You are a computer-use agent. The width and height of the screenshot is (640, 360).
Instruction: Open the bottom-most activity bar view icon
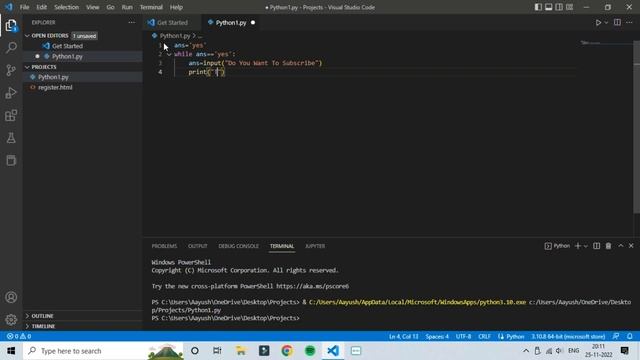pyautogui.click(x=11, y=160)
